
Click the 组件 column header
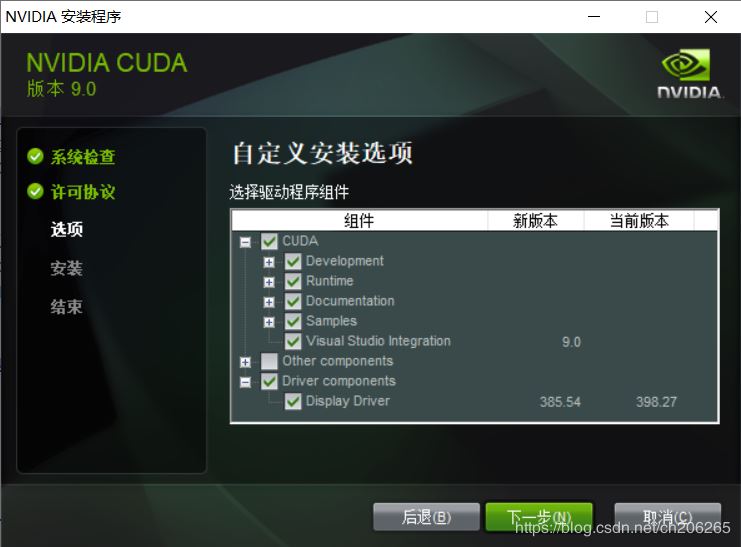[359, 220]
